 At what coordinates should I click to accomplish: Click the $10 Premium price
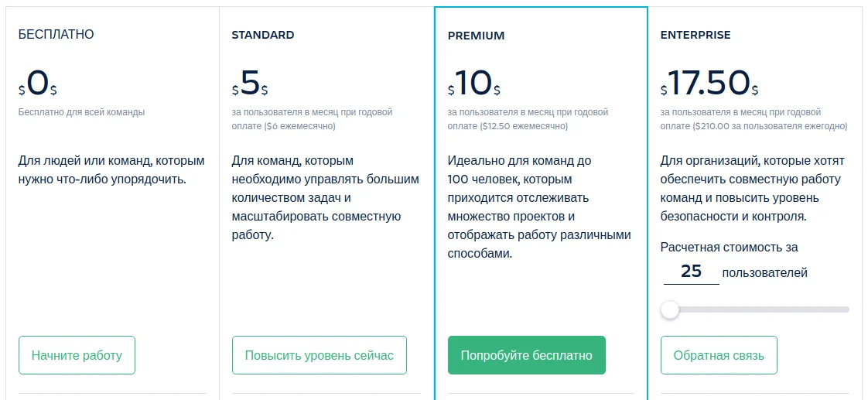474,84
